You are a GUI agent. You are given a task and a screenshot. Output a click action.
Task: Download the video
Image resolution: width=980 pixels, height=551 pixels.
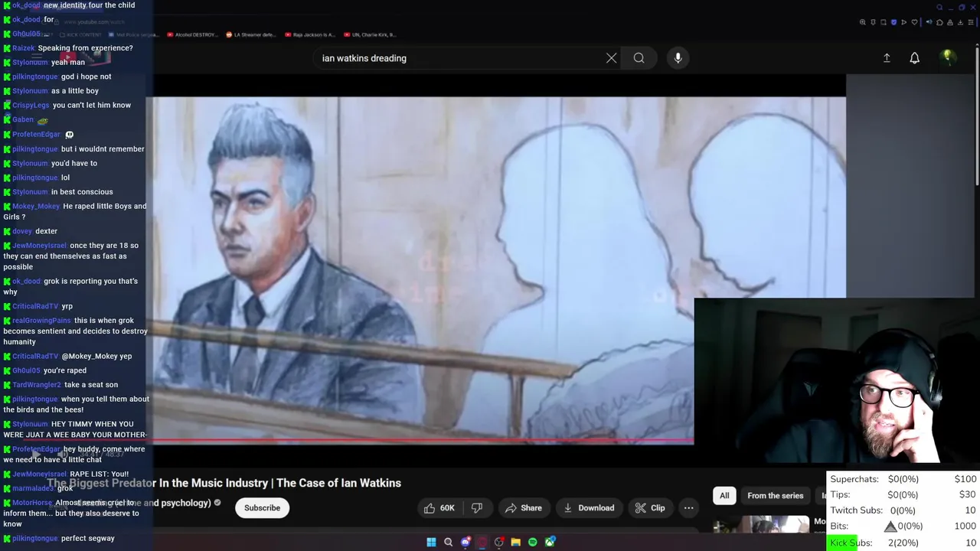589,507
